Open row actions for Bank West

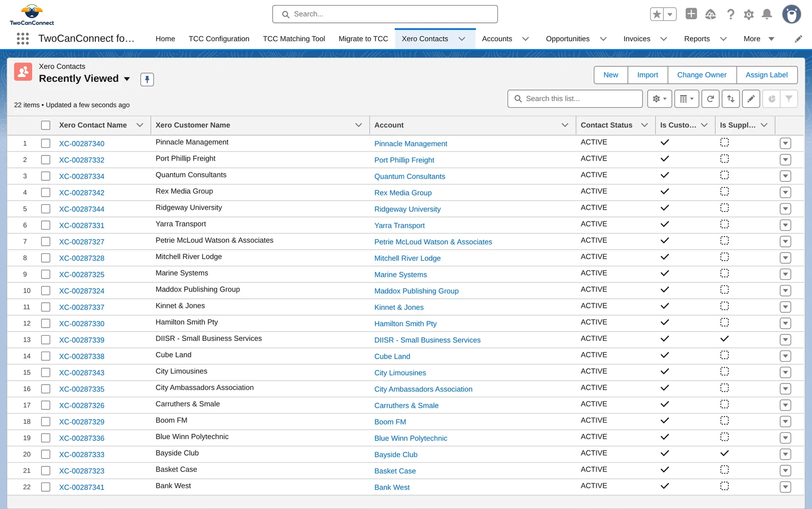tap(786, 487)
